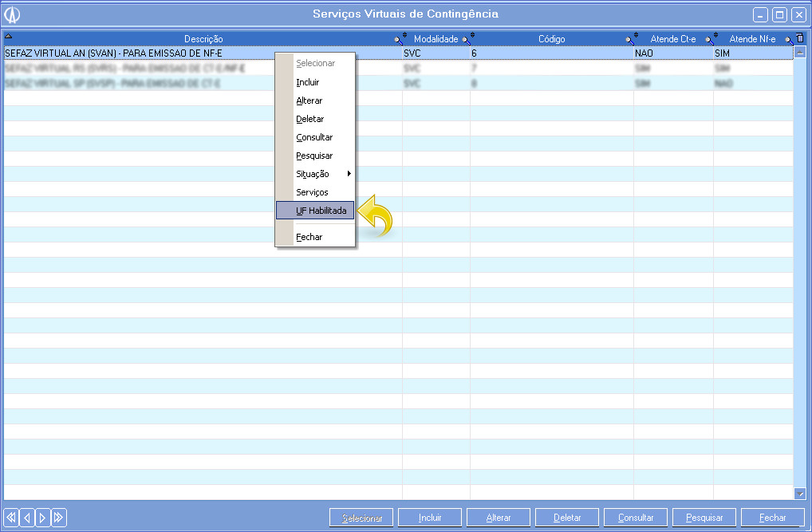Jump to the last record arrow
Screen dimensions: 812x532
pyautogui.click(x=59, y=518)
